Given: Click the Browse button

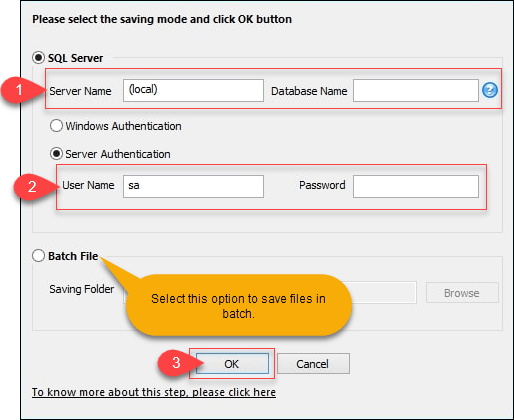Looking at the screenshot, I should click(462, 293).
